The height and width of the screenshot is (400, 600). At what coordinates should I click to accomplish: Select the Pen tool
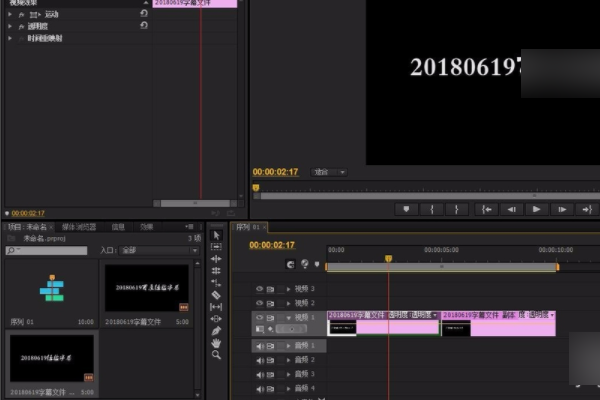(x=216, y=331)
